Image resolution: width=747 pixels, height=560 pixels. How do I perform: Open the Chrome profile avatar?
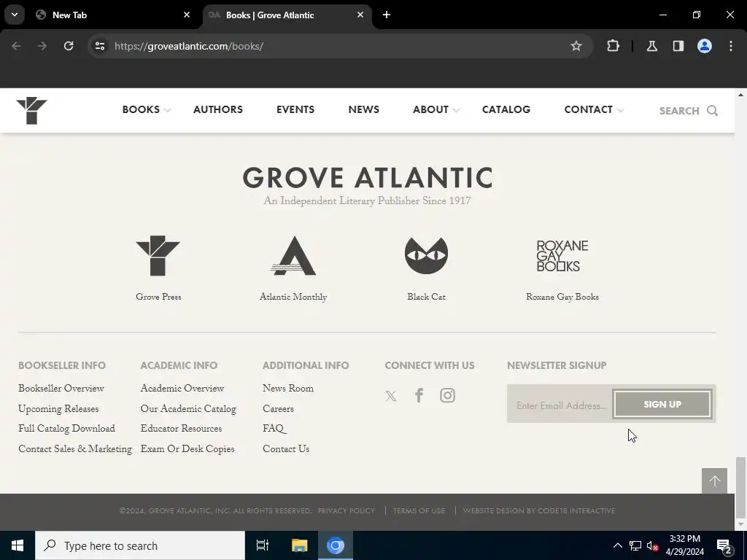tap(705, 46)
